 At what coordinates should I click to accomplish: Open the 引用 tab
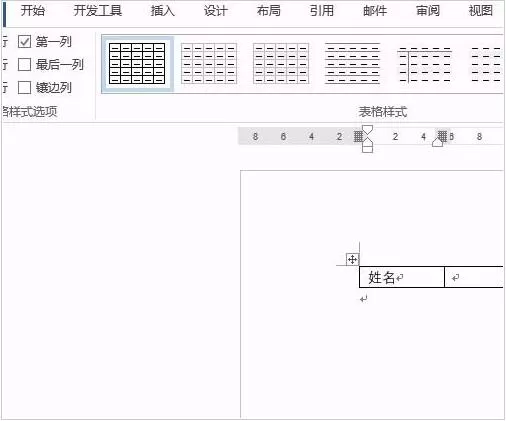[x=322, y=11]
